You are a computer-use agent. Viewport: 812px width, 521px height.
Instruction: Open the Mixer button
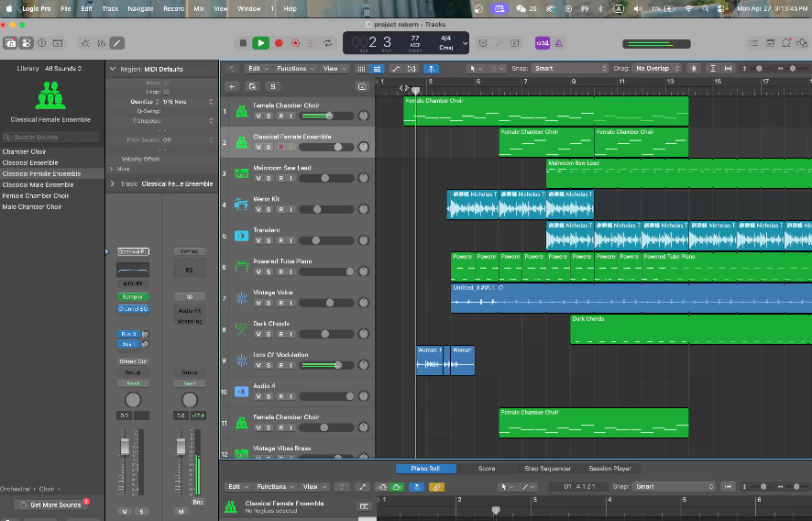(x=102, y=43)
